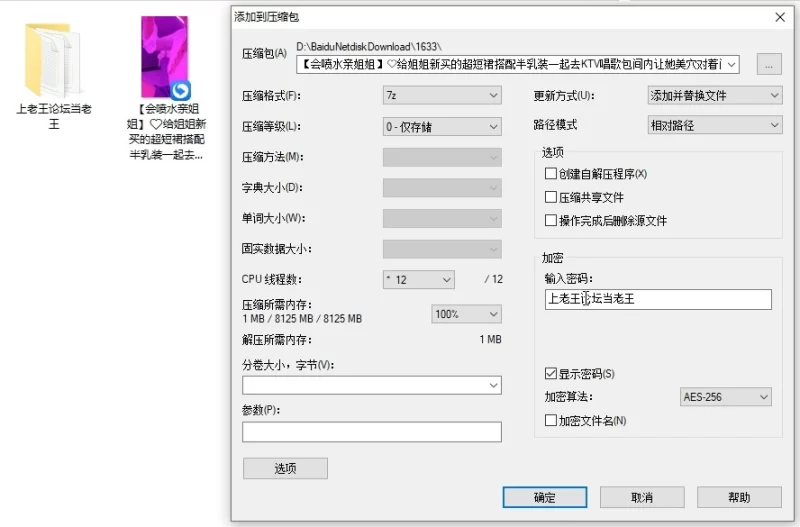Open the 加密算法 AES-256 dropdown
Screen dimensions: 800x527
725,398
